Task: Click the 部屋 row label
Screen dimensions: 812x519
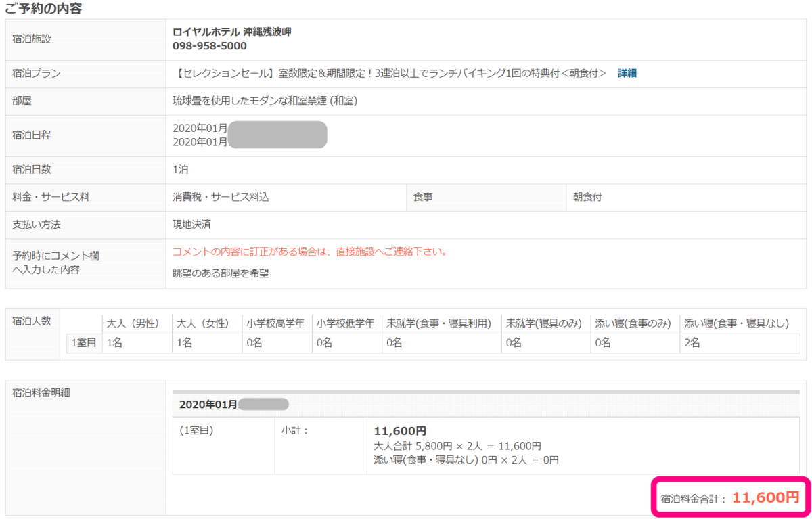Action: tap(22, 101)
